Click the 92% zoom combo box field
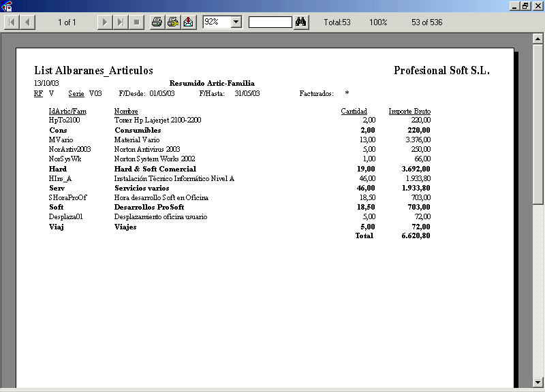545x392 pixels. pos(216,22)
